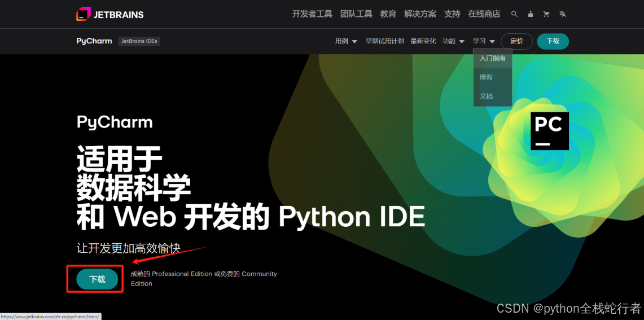644x320 pixels.
Task: Click the large 下载 hero button
Action: (97, 279)
